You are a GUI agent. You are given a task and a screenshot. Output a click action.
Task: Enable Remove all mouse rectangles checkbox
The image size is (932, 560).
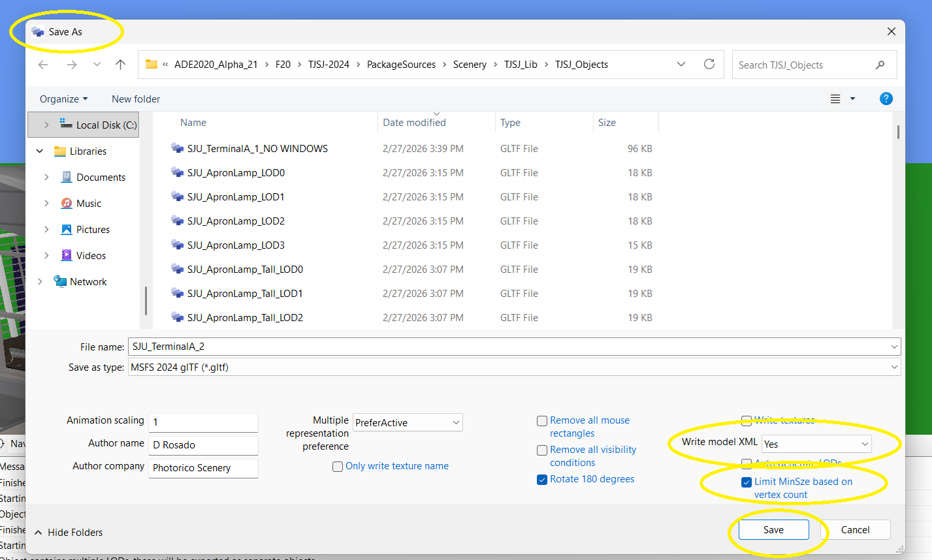tap(542, 421)
